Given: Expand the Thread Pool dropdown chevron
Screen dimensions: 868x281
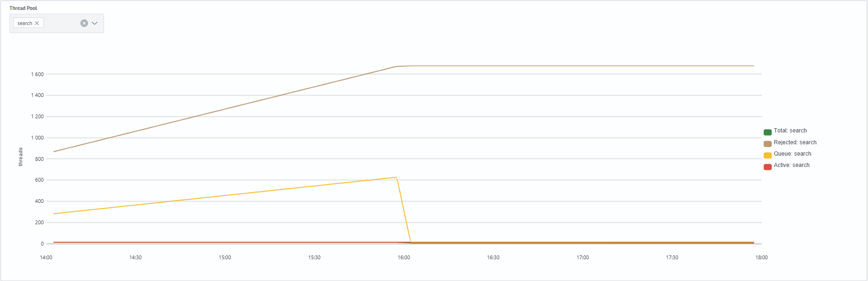Looking at the screenshot, I should [x=95, y=23].
